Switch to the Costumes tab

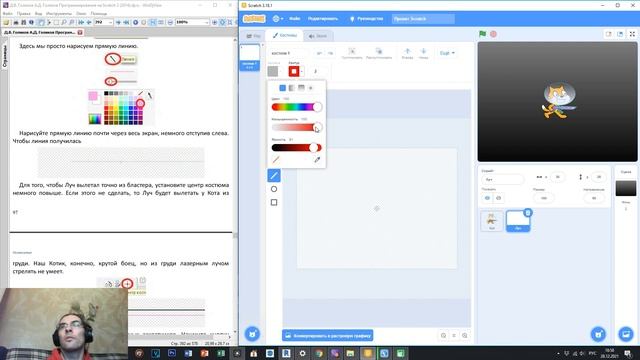click(284, 36)
